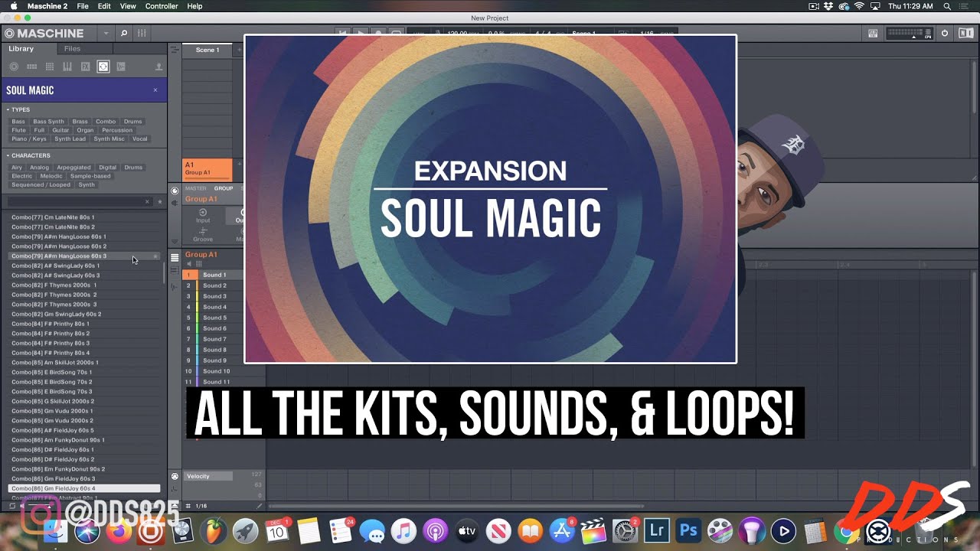The image size is (980, 551).
Task: Select the One-shots sample filter icon
Action: [121, 67]
